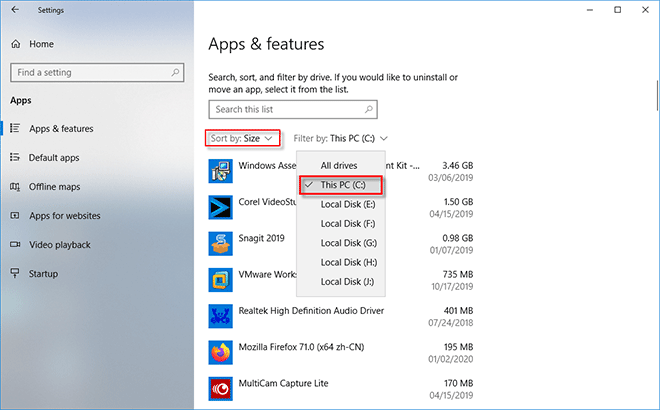The height and width of the screenshot is (410, 660).
Task: Select the Snagit 2019 app icon
Action: (221, 243)
